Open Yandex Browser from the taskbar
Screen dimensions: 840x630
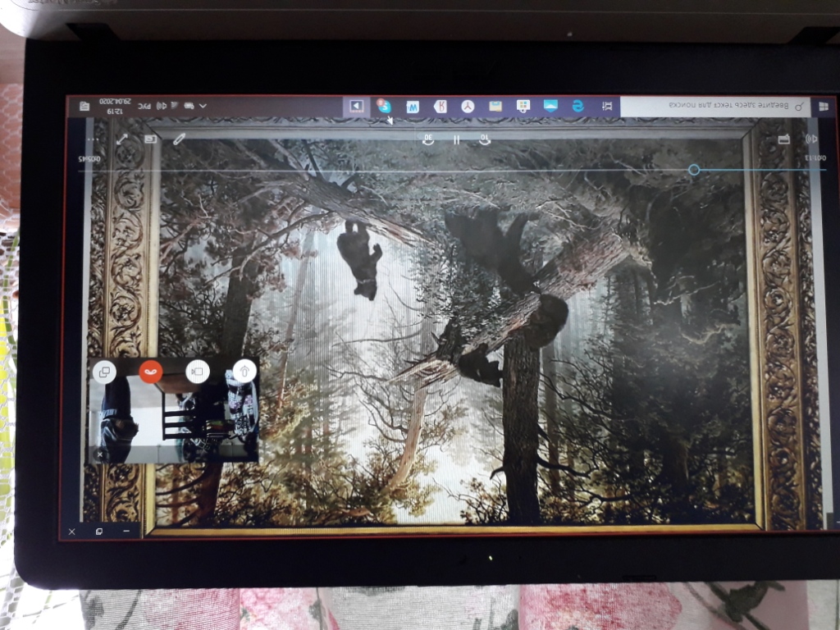click(x=468, y=106)
